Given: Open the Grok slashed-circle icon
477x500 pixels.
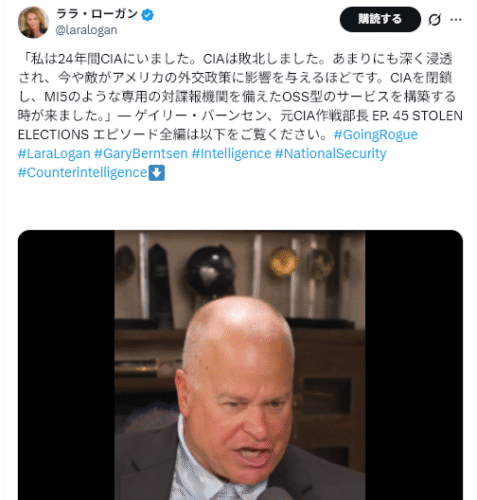Looking at the screenshot, I should tap(435, 20).
